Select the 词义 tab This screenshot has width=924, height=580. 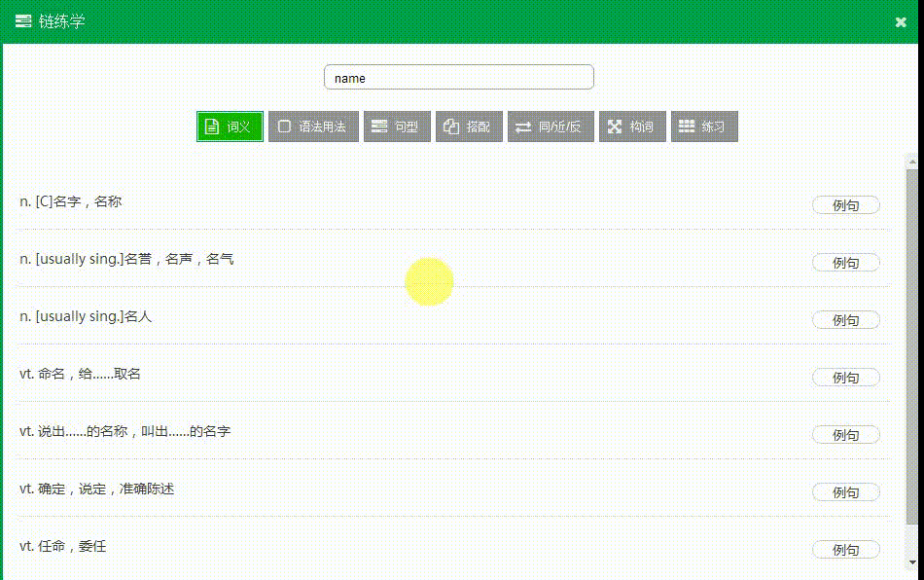[x=231, y=127]
